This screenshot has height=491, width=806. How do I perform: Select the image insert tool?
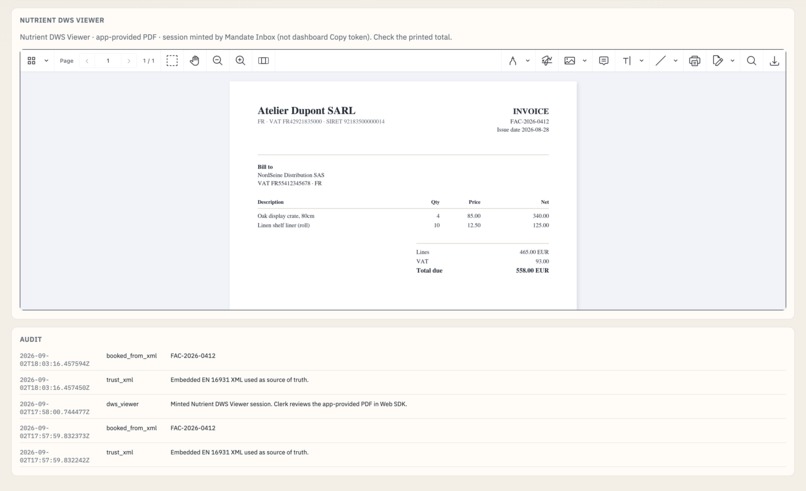click(570, 61)
